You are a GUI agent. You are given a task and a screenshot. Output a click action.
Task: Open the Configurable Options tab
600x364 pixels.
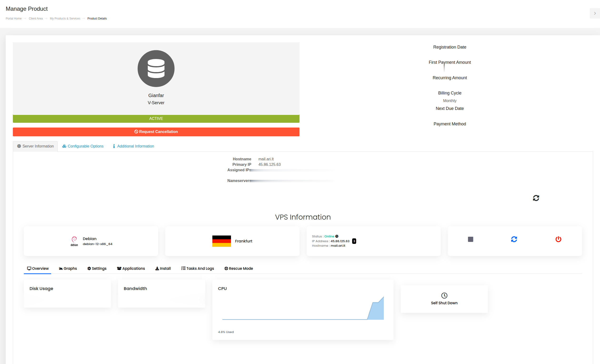[x=83, y=146]
